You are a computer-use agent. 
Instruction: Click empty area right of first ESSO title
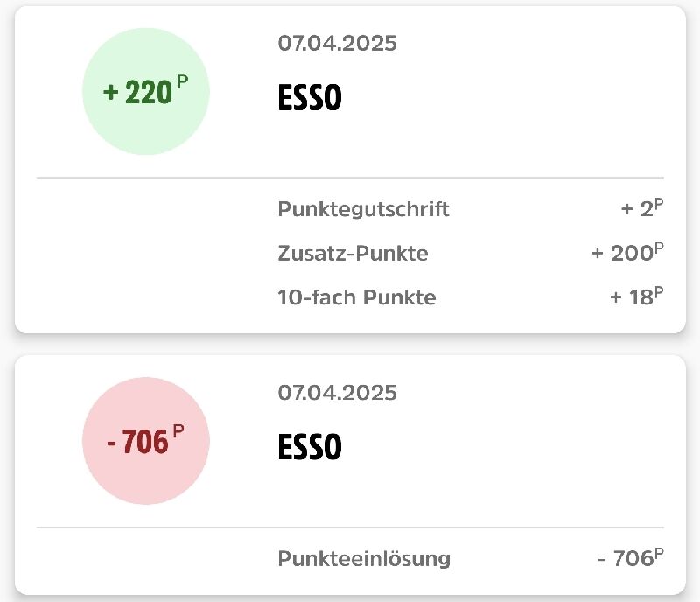pos(503,97)
